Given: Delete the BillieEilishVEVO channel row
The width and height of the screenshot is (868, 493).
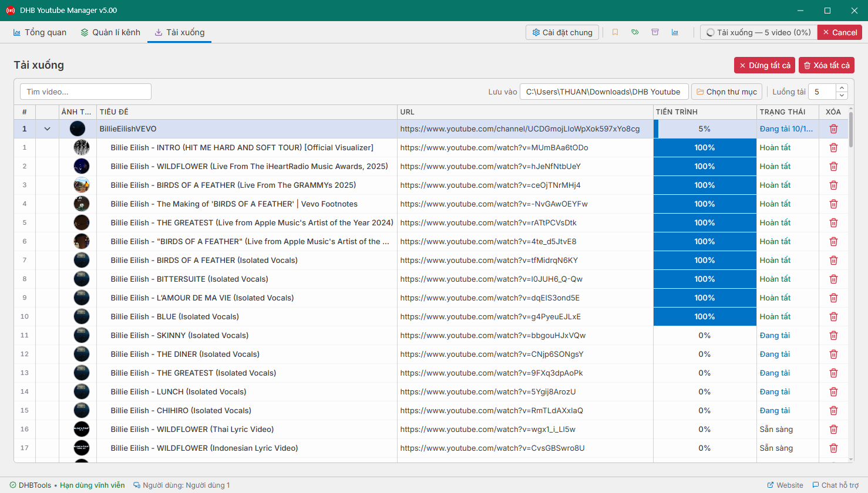Looking at the screenshot, I should point(833,129).
